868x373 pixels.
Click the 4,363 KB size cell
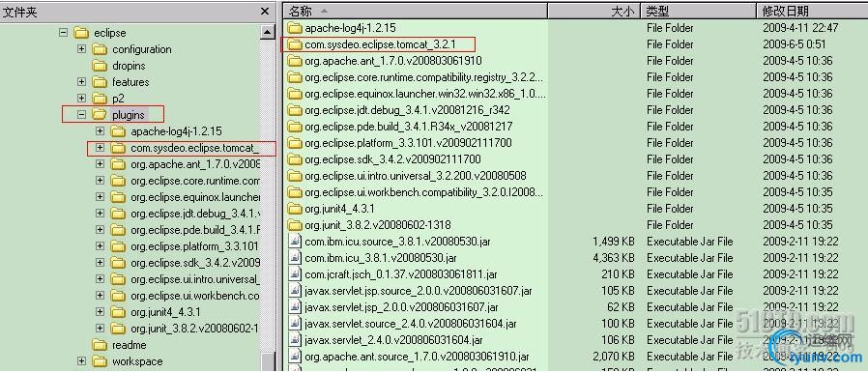click(614, 258)
